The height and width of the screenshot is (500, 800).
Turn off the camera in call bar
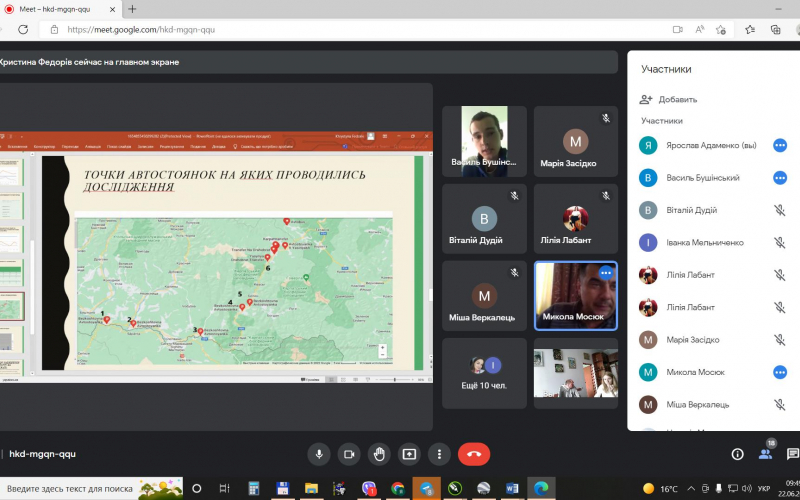(x=349, y=454)
